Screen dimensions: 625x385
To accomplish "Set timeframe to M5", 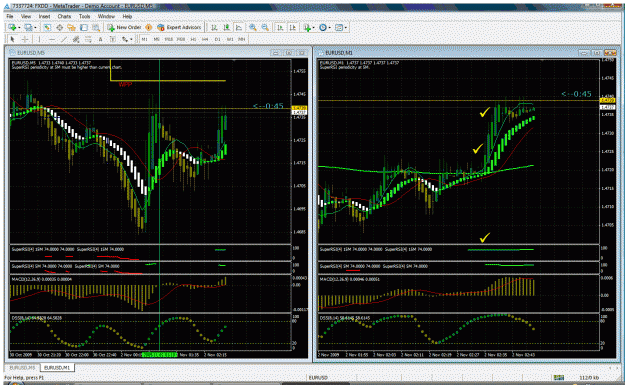I will (x=157, y=39).
